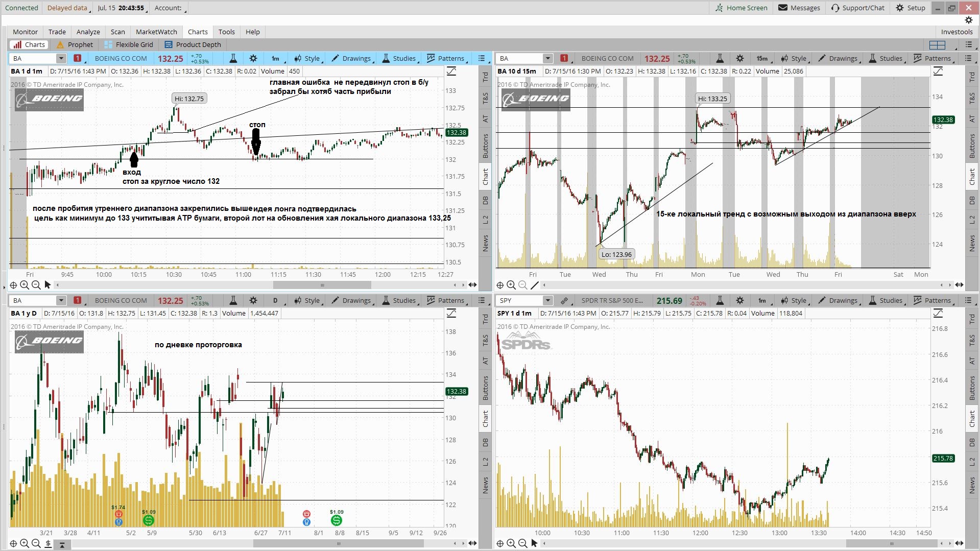Click red symbol-link color 1 in BA 1m chart
The width and height of the screenshot is (980, 551).
[77, 58]
